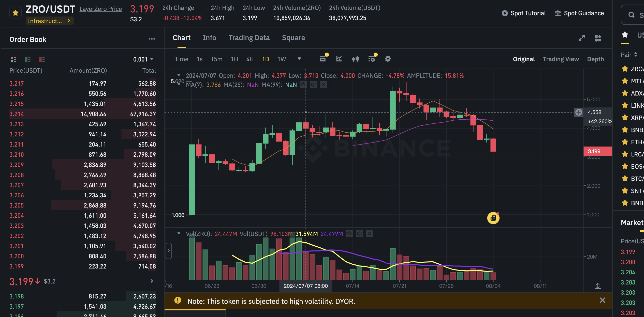Open the yellow news marker on chart
Screen dimensions: 644x317
493,218
